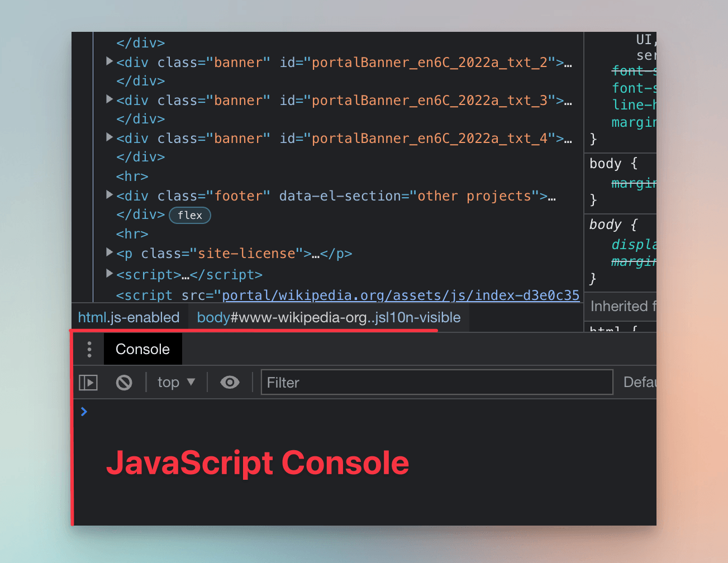
Task: Click inside the Filter input box
Action: pyautogui.click(x=437, y=382)
